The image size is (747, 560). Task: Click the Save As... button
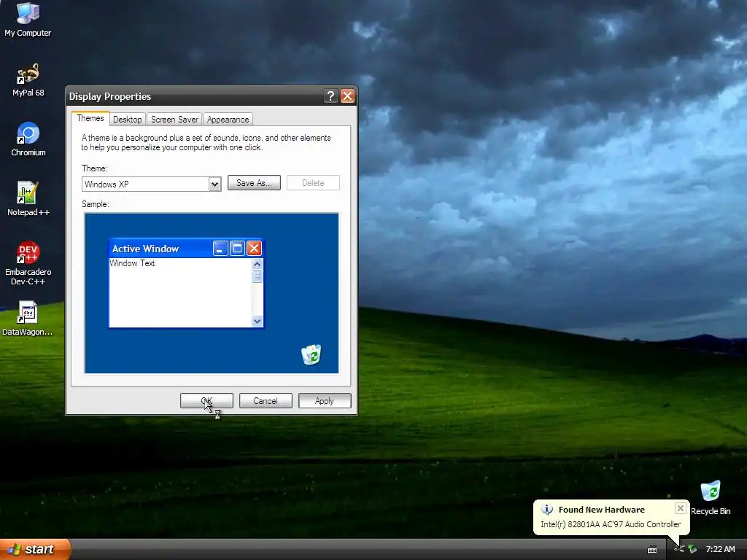pyautogui.click(x=254, y=183)
